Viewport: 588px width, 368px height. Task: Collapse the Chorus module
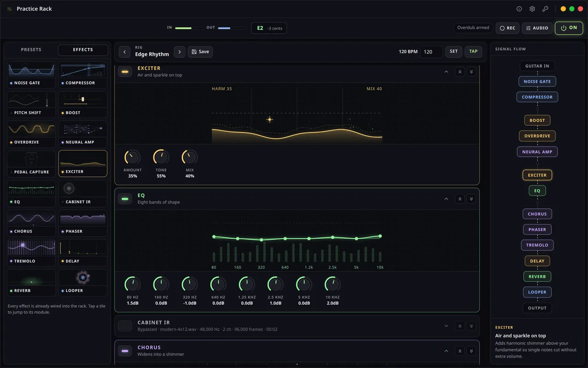pos(446,351)
